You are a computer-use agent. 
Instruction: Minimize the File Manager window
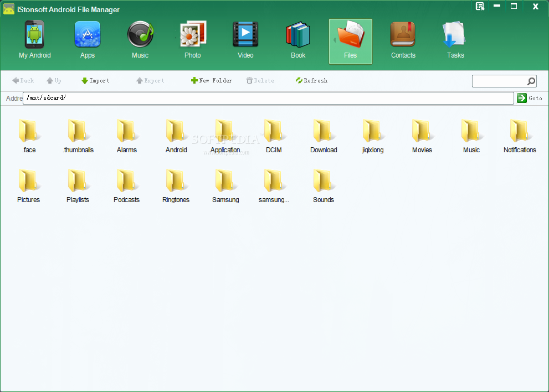tap(497, 6)
